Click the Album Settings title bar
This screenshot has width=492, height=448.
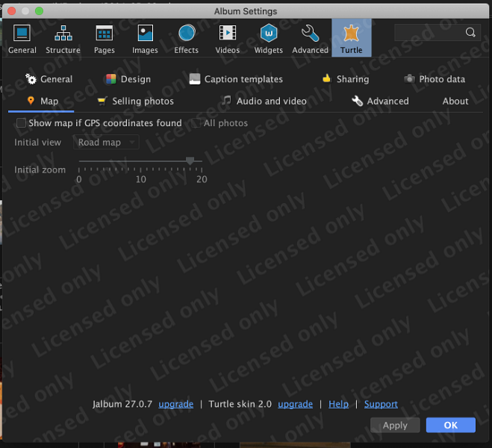coord(246,11)
